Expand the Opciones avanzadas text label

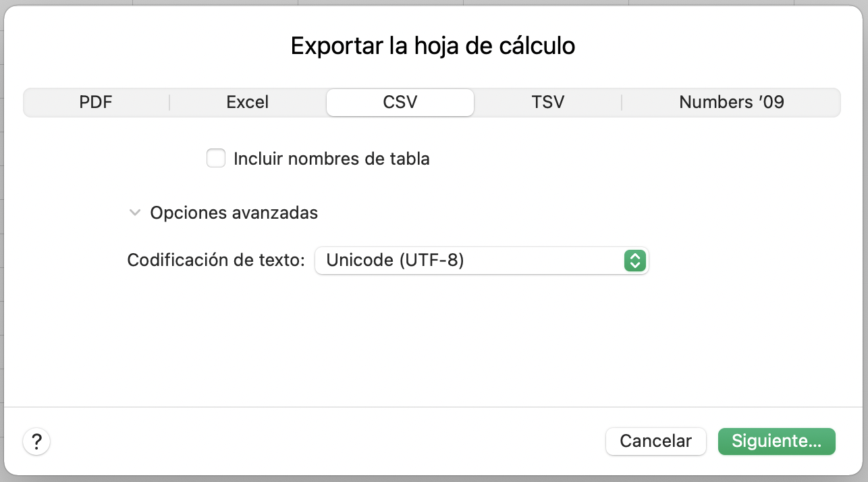(x=234, y=213)
